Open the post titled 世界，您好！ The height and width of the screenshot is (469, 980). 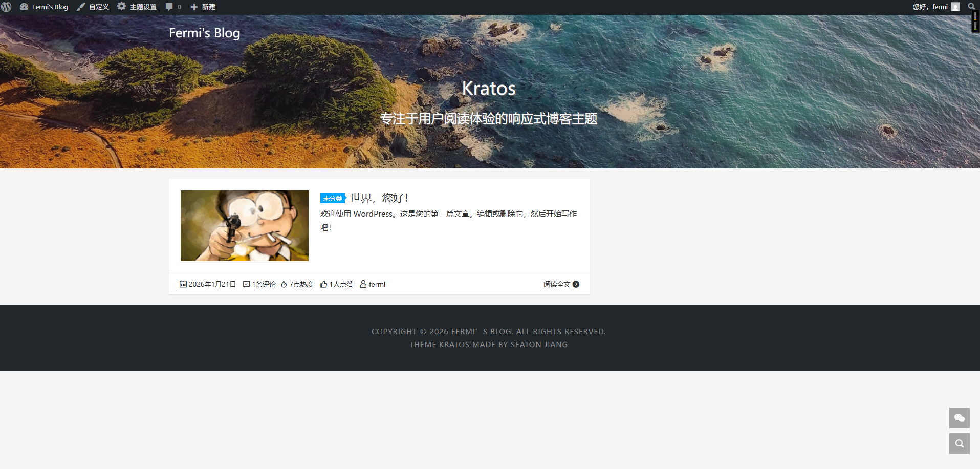(379, 198)
